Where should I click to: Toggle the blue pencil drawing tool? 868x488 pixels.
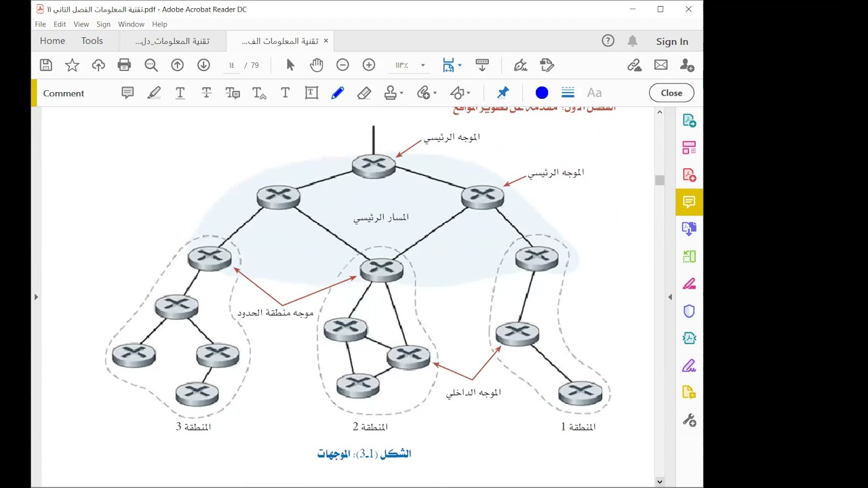click(x=338, y=93)
